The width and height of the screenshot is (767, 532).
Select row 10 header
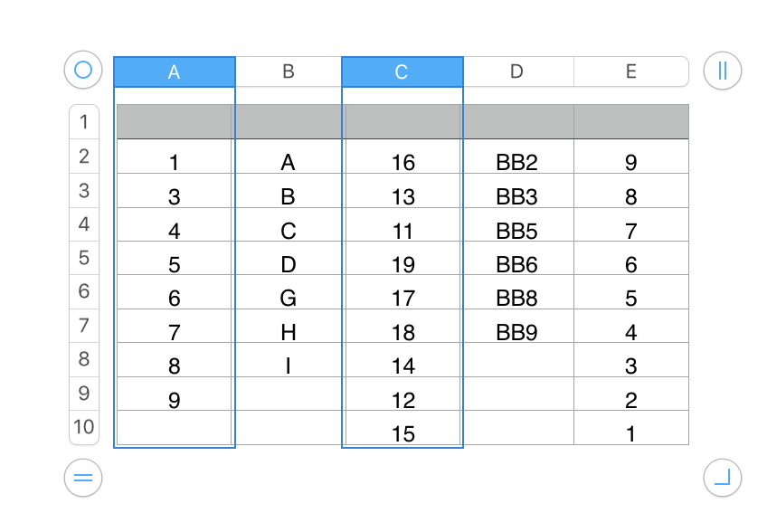[x=84, y=427]
